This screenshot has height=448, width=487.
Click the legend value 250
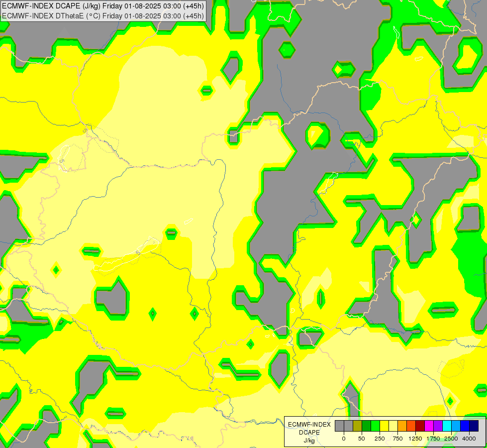pos(380,439)
